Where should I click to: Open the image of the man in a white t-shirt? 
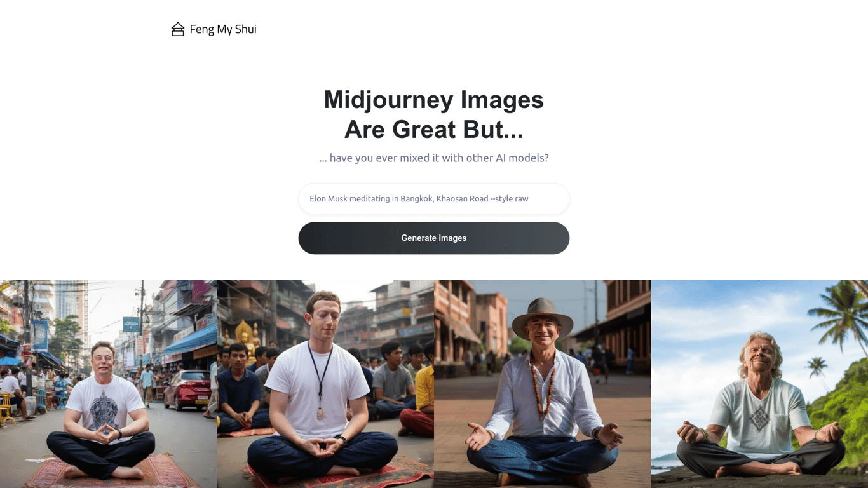325,384
